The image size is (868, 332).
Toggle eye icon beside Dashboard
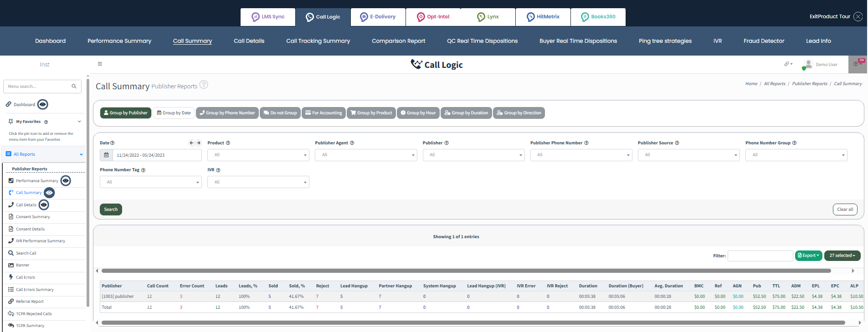coord(42,105)
